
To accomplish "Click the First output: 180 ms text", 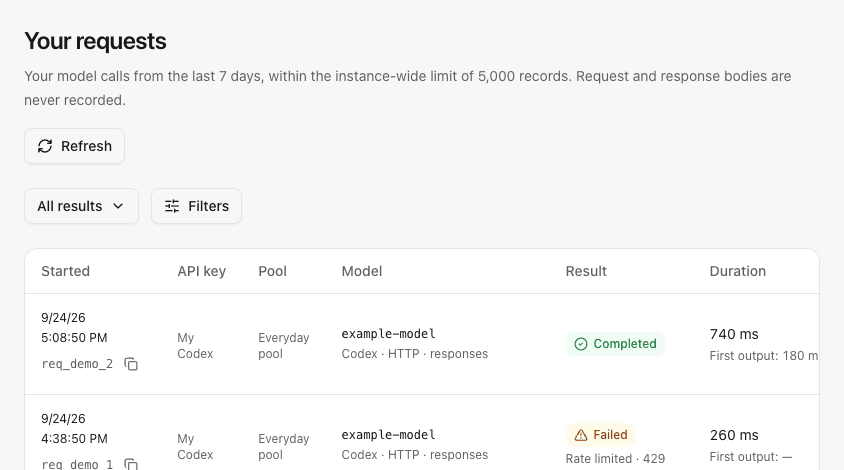I will [764, 356].
